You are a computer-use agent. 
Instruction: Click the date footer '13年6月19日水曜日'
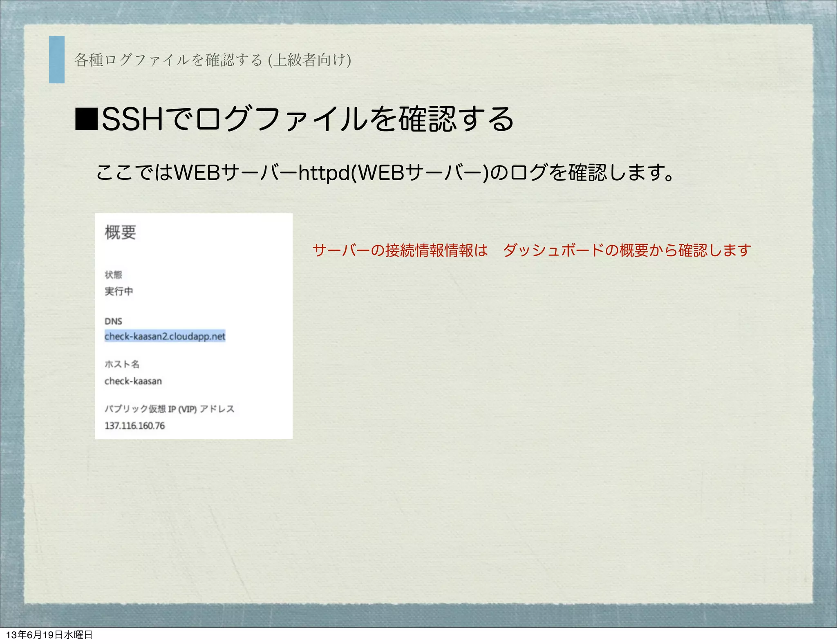click(49, 635)
